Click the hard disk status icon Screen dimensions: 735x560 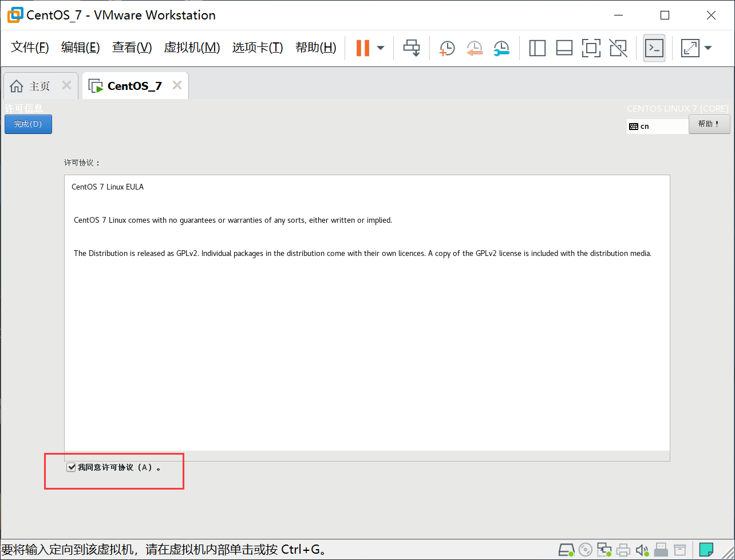coord(566,550)
